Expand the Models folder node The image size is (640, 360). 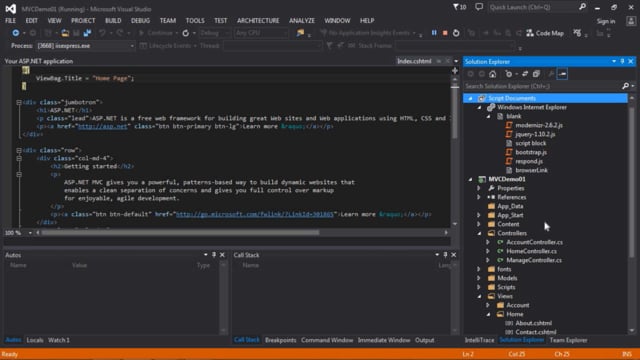[479, 278]
